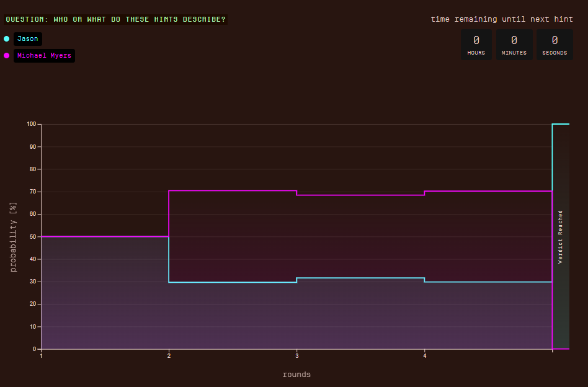Click round 1 on the x-axis
This screenshot has height=387, width=588.
tap(42, 355)
